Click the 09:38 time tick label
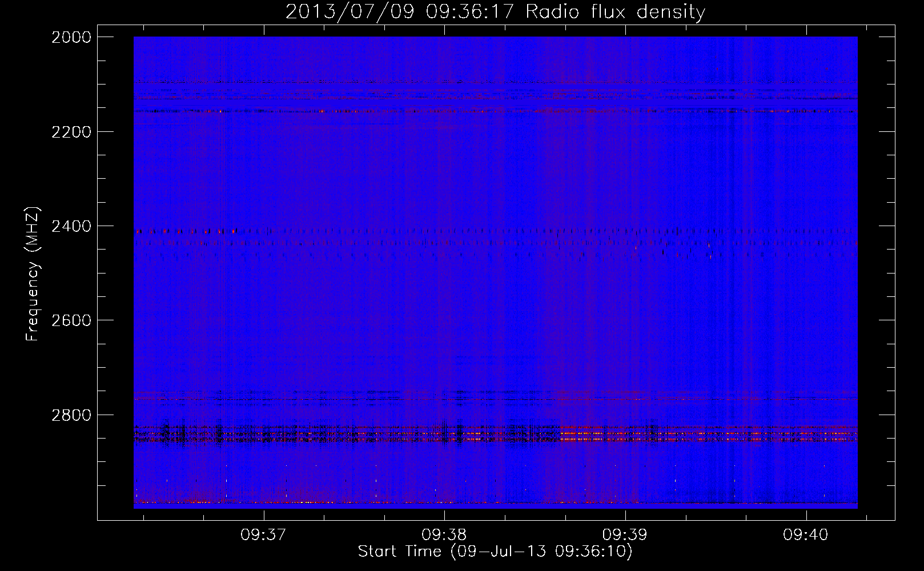The height and width of the screenshot is (571, 924). pyautogui.click(x=444, y=535)
